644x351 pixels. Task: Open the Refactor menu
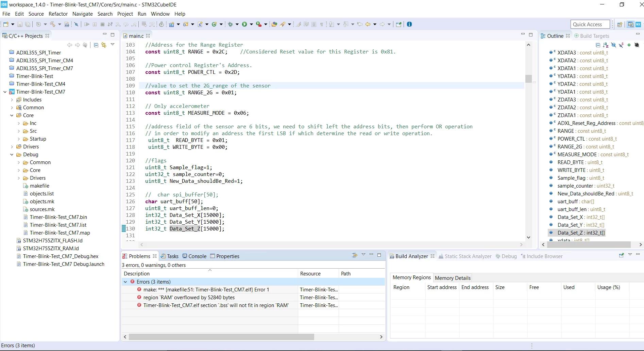[x=58, y=14]
